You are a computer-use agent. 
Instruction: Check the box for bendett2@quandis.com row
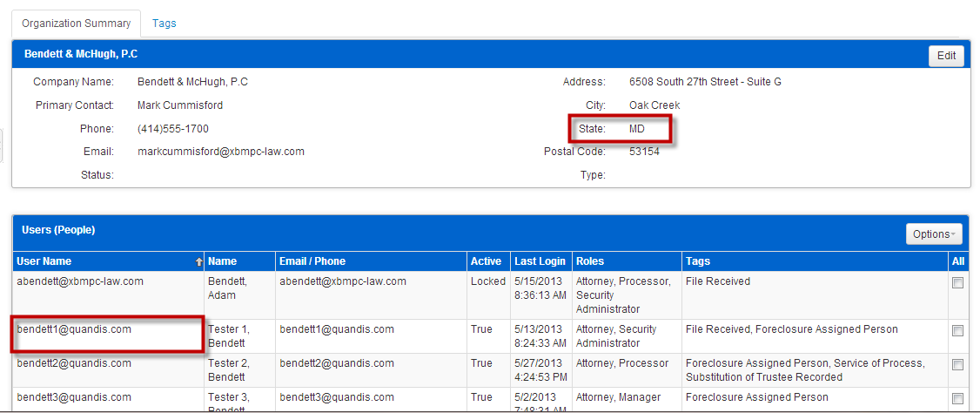click(957, 365)
